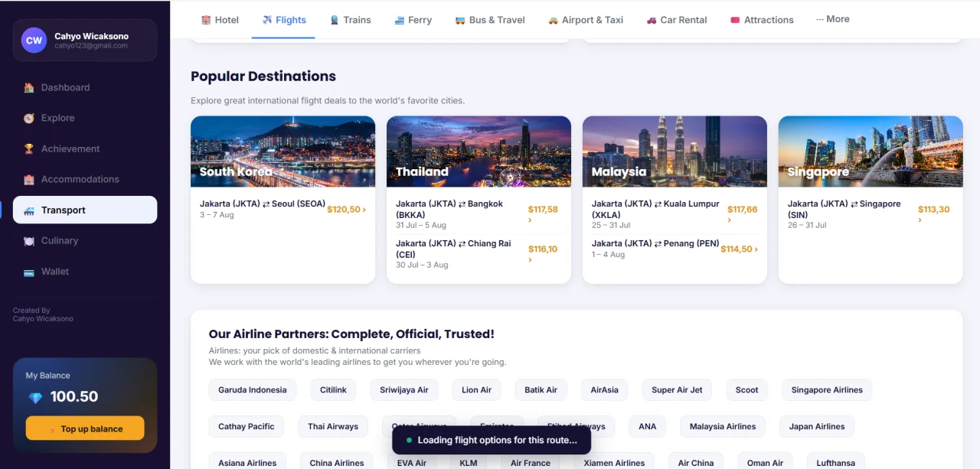
Task: Click the Trains tab icon
Action: pyautogui.click(x=335, y=20)
